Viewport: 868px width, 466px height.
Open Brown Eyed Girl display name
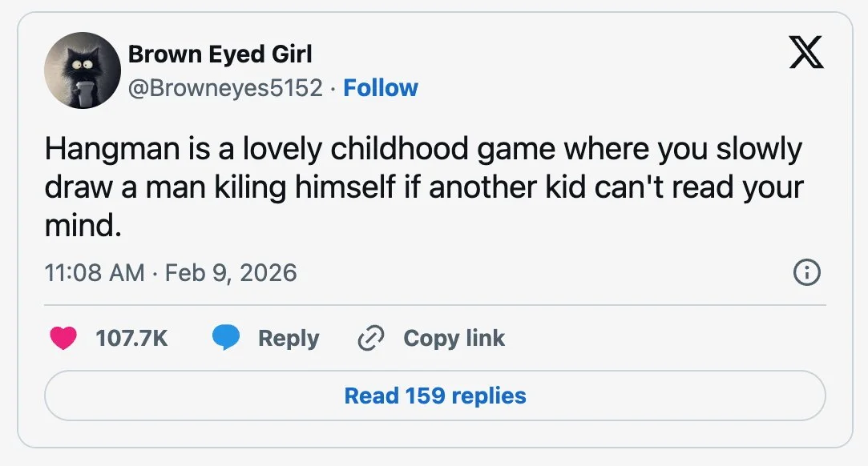click(x=220, y=54)
